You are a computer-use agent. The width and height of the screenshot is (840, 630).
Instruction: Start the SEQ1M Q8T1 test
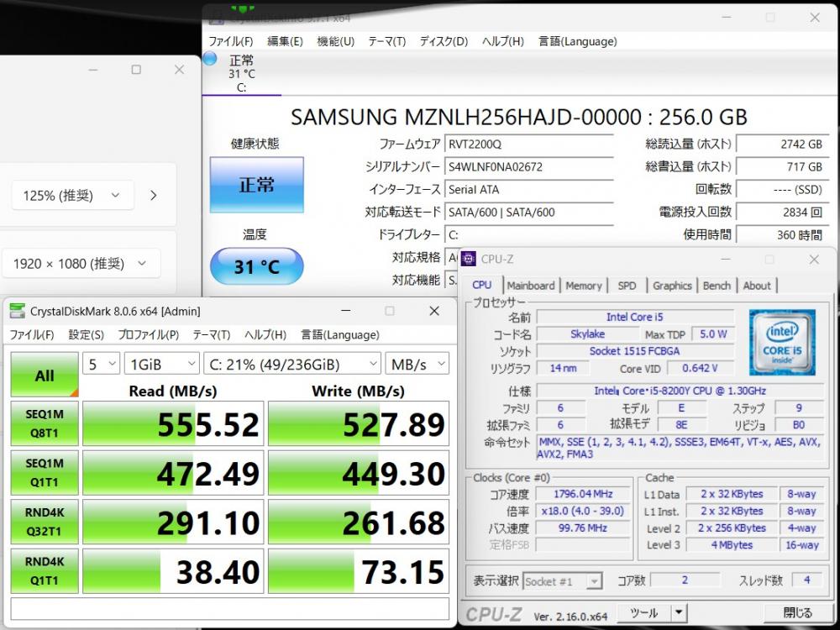click(x=45, y=424)
